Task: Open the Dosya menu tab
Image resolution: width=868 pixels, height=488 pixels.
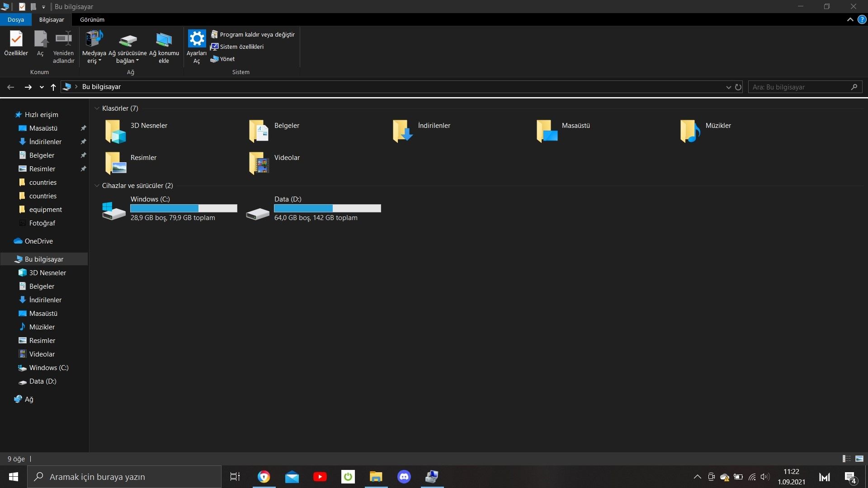Action: click(x=15, y=20)
